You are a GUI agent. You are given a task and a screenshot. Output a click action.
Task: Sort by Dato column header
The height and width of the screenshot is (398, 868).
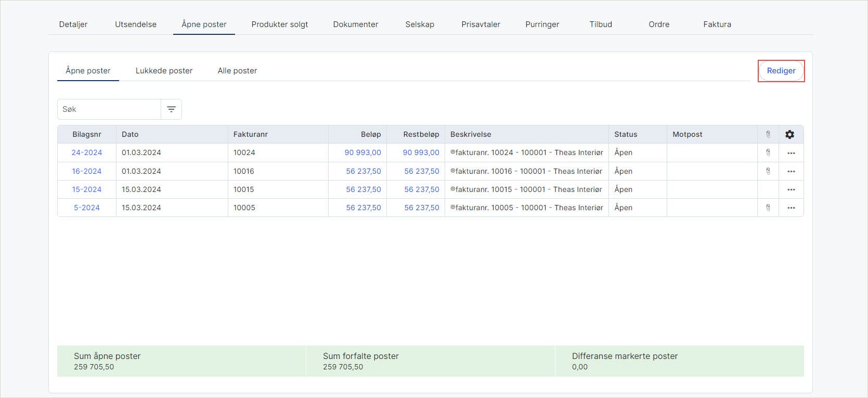tap(130, 134)
